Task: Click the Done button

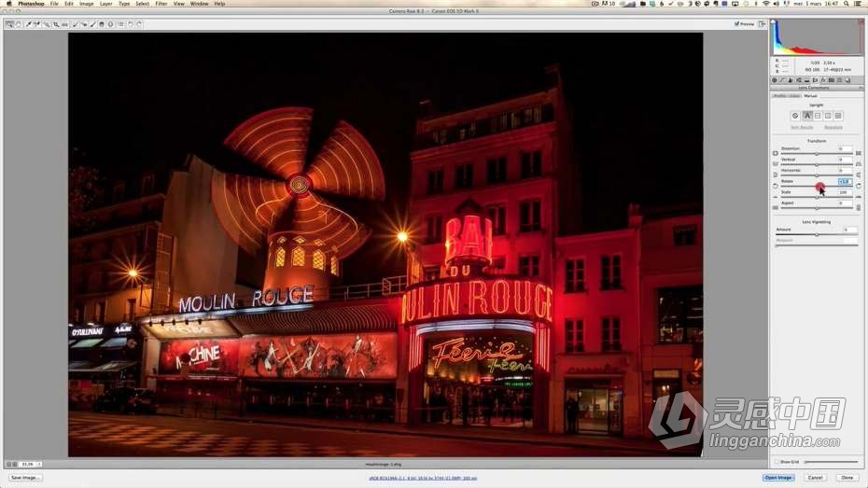Action: point(847,478)
